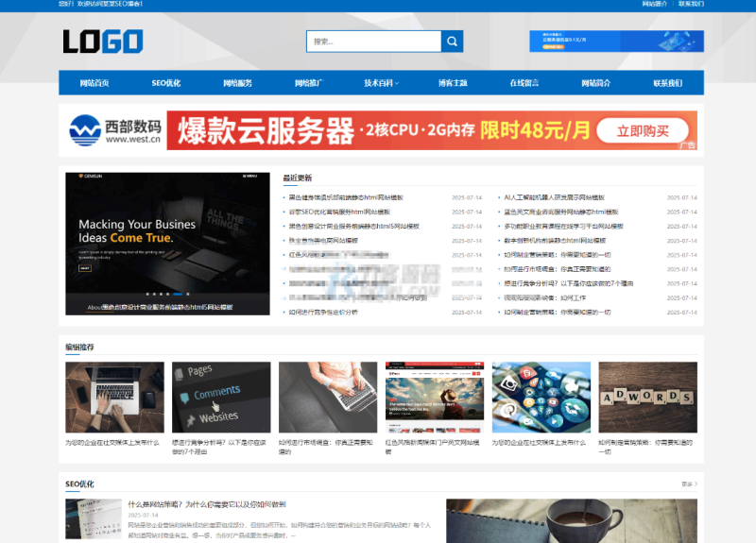Open 如何进行市场调查：你真正需要知道的 list item
This screenshot has height=543, width=756.
(557, 269)
